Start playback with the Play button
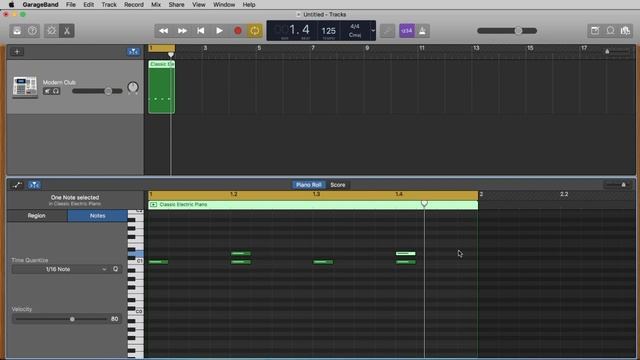Viewport: 640px width, 360px height. click(x=219, y=31)
